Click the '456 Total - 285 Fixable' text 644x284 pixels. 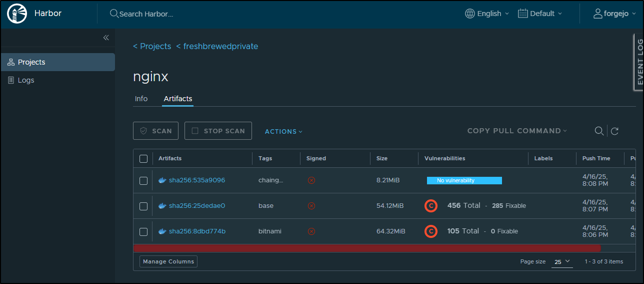pos(486,206)
